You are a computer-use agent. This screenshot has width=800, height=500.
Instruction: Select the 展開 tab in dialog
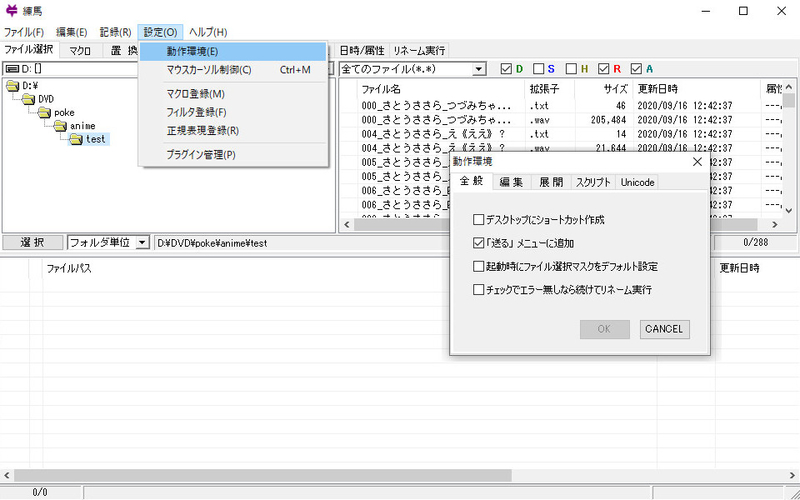tap(551, 182)
